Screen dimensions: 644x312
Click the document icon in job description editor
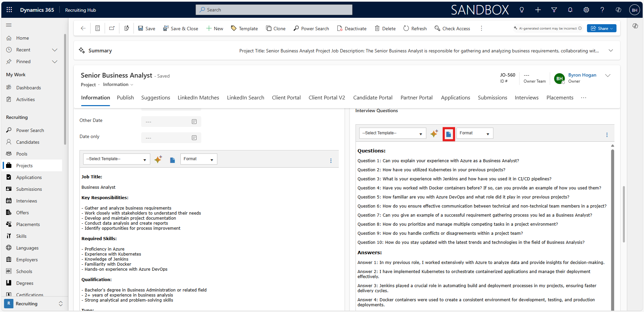point(172,160)
